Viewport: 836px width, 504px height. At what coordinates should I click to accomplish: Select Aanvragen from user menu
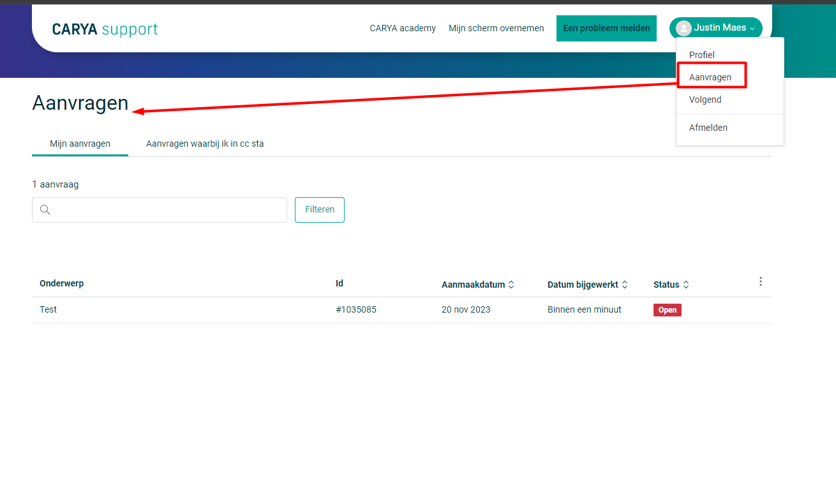pyautogui.click(x=710, y=77)
